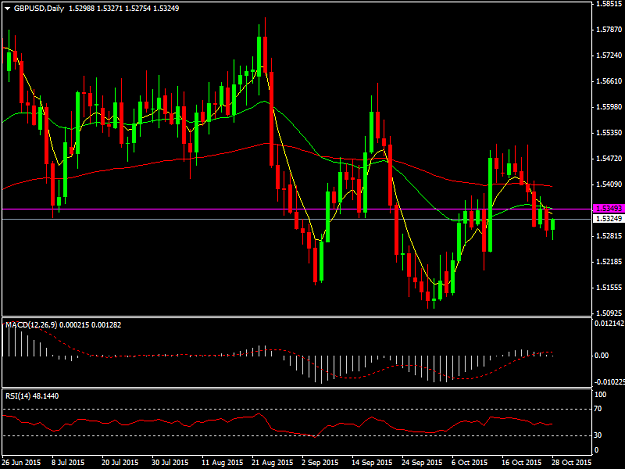The image size is (625, 469).
Task: Select the 24 Sep 2015 date label
Action: click(x=421, y=462)
